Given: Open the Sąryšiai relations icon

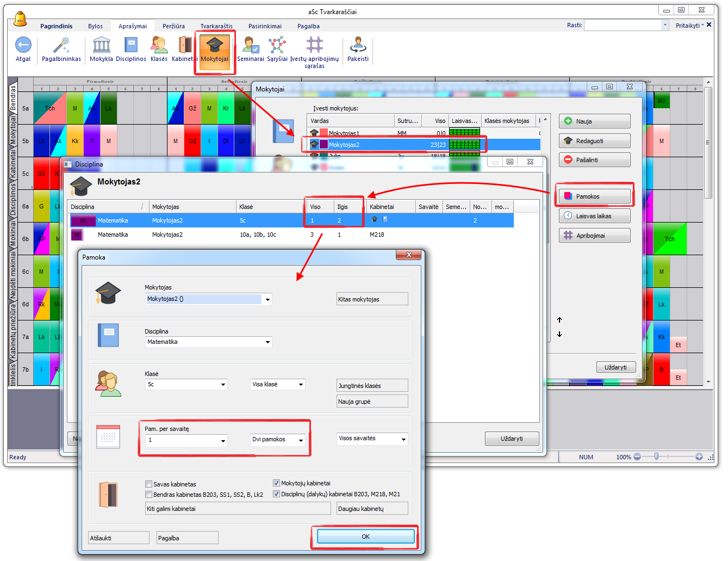Looking at the screenshot, I should click(x=277, y=45).
